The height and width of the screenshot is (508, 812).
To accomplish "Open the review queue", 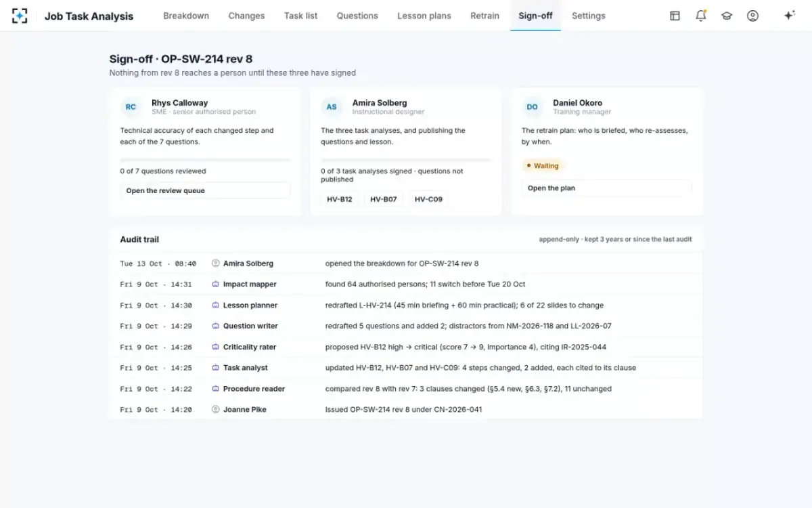I will point(205,190).
